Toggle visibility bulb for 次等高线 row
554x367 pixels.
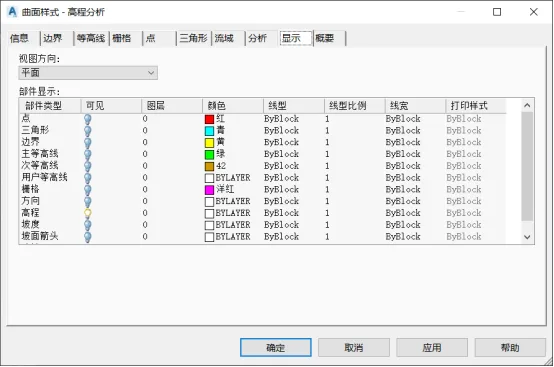tap(88, 166)
